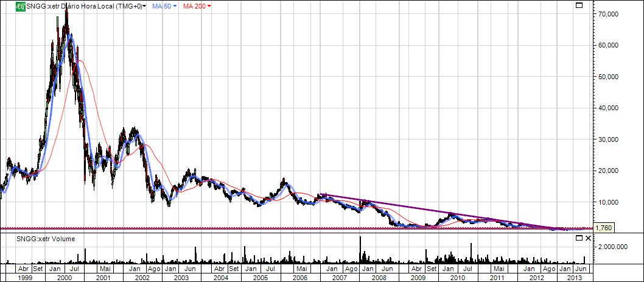Screen dimensions: 644x282
Task: Open the MA 200 indicator dropdown
Action: coord(209,6)
